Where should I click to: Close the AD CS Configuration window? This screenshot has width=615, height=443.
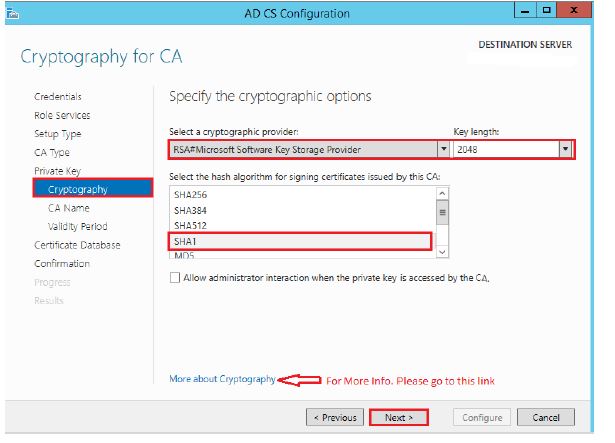click(x=574, y=11)
